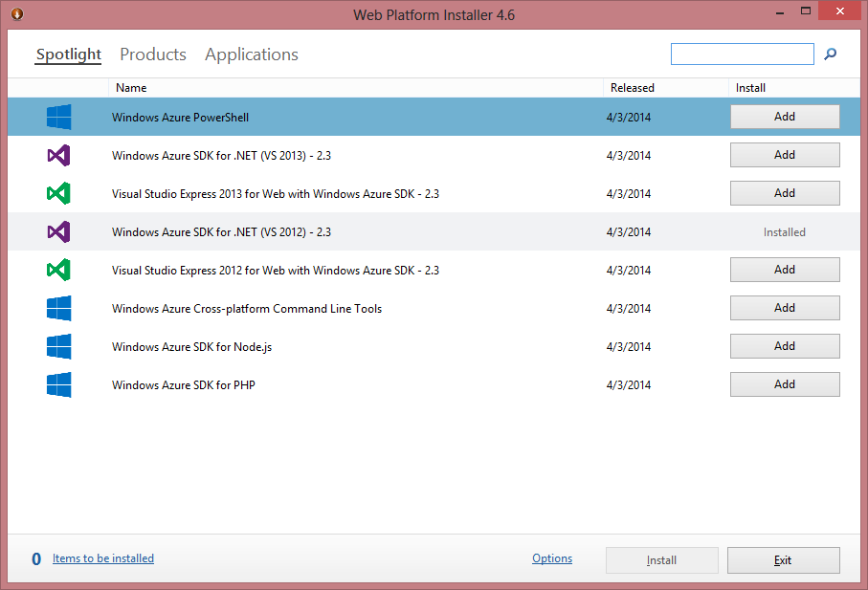Select Windows Azure SDK for .NET (VS 2013) - 2.3
Viewport: 868px width, 590px height.
[x=221, y=155]
